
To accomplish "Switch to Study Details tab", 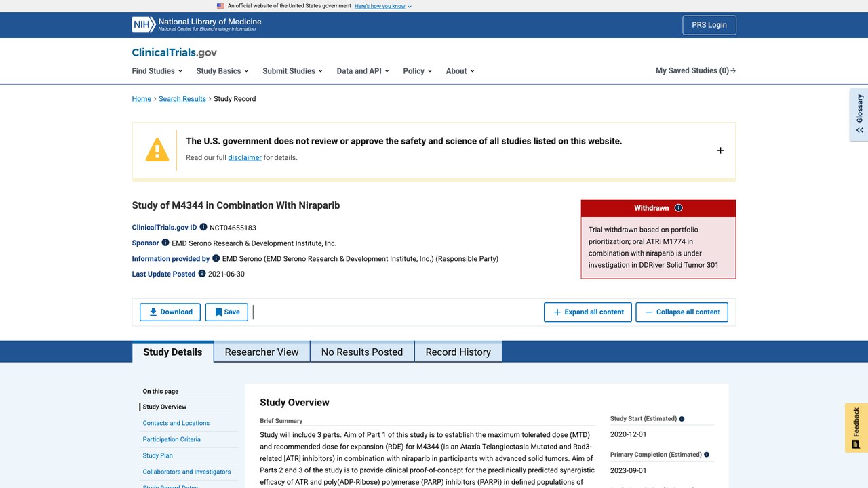I will point(173,352).
